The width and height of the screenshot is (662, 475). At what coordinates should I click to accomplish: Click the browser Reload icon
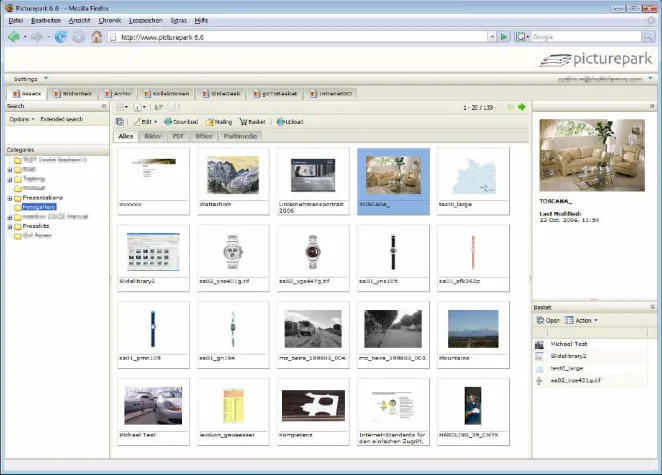point(59,37)
